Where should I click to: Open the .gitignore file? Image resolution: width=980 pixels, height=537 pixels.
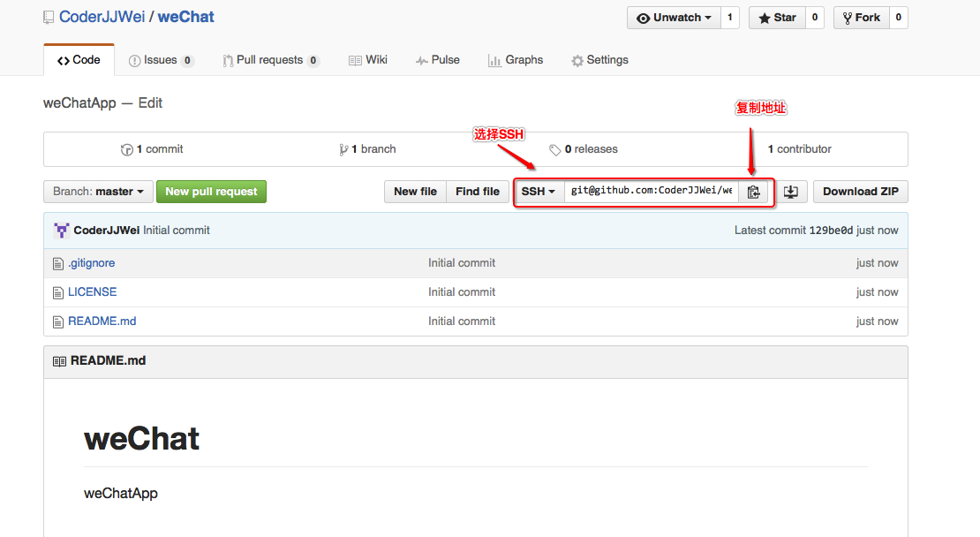91,263
